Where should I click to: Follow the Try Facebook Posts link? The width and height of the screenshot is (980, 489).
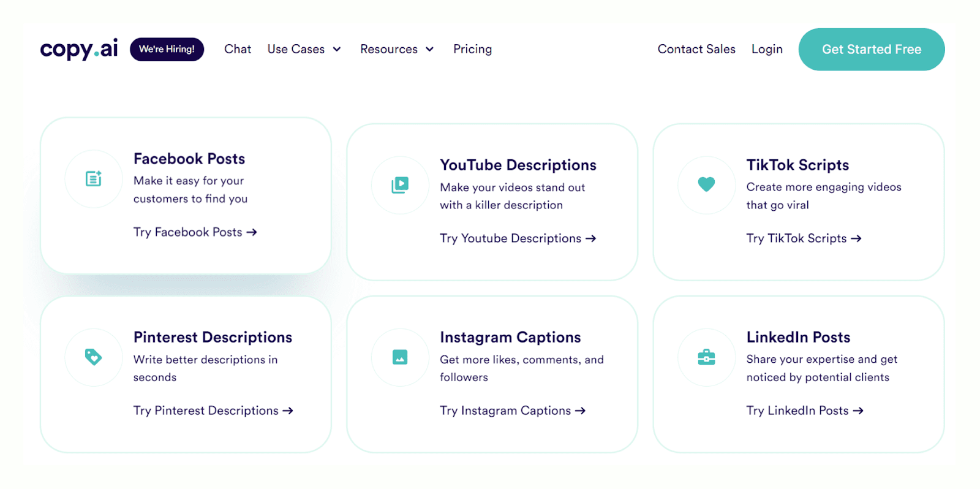tap(195, 232)
